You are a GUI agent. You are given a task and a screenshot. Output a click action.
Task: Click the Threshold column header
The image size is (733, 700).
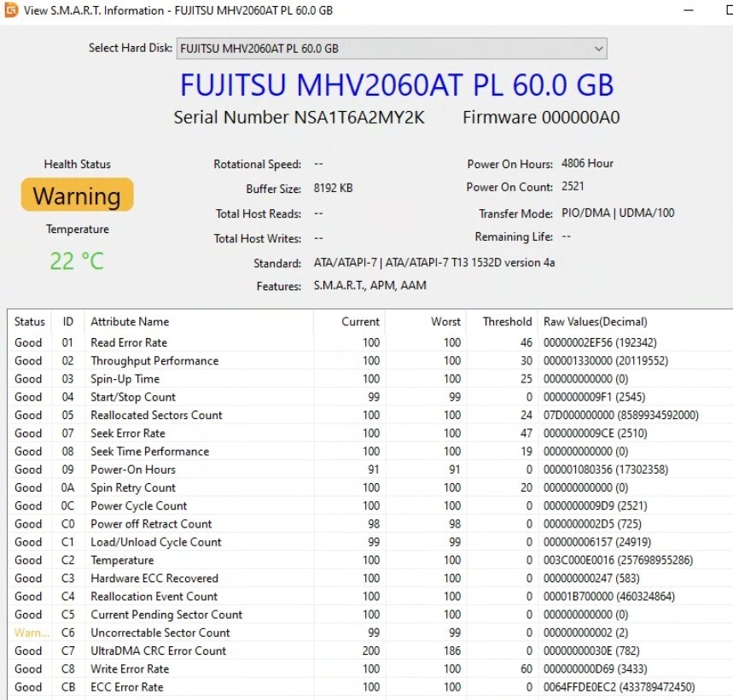point(502,322)
